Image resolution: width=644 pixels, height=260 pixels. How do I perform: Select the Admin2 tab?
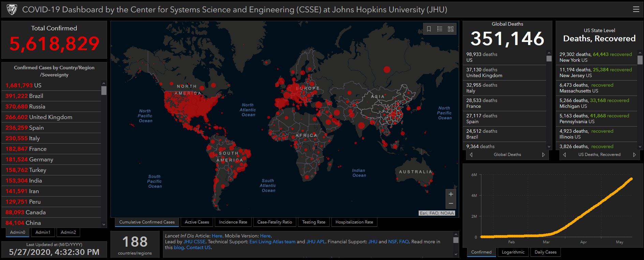pyautogui.click(x=68, y=232)
